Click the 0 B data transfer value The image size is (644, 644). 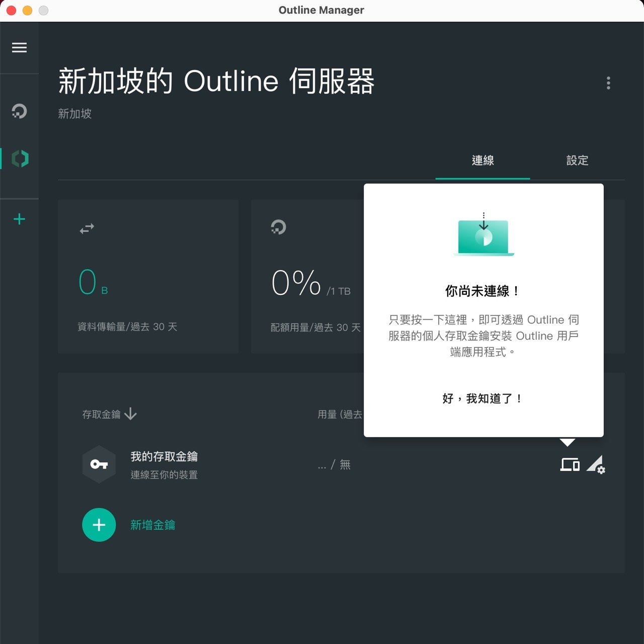pos(94,282)
